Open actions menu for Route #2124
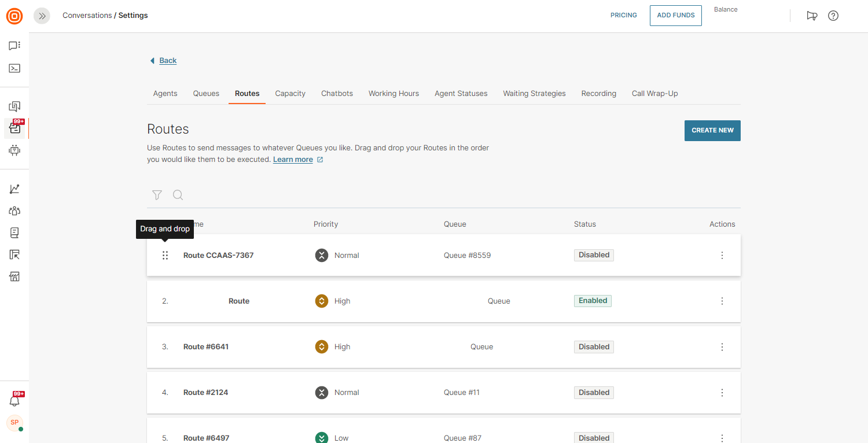Screen dimensions: 868x443 pyautogui.click(x=722, y=393)
